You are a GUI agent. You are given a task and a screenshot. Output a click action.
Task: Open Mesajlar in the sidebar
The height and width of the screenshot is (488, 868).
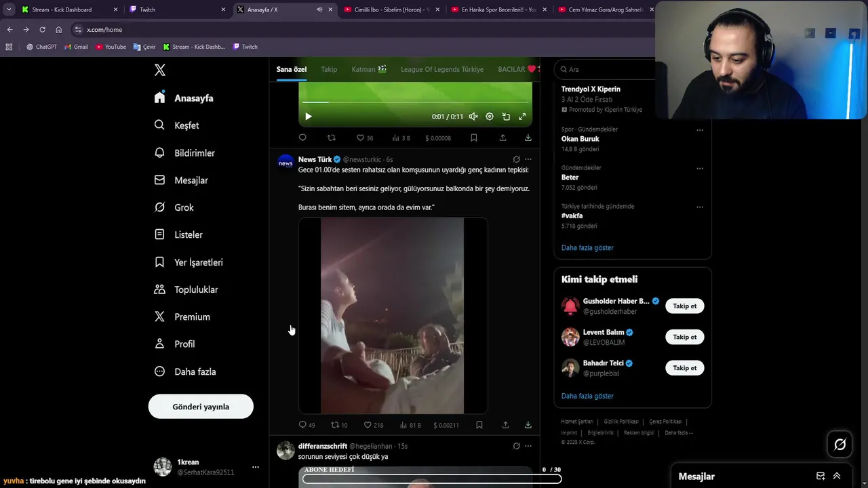(x=181, y=180)
